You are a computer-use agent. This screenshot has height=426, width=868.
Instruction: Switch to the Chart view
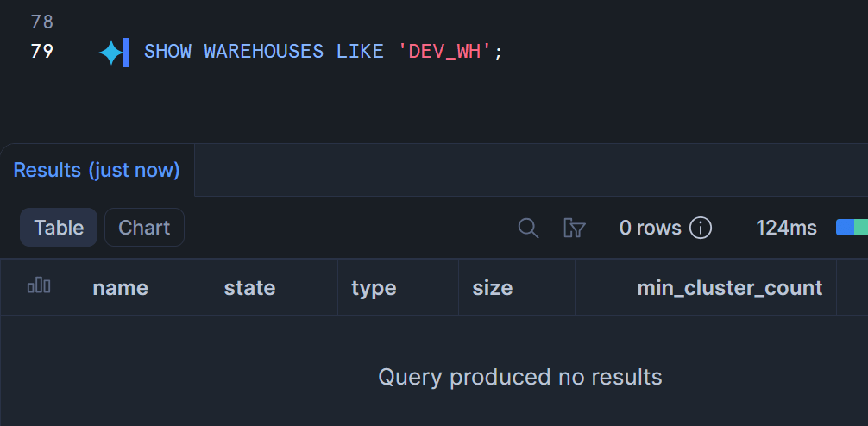pyautogui.click(x=144, y=228)
